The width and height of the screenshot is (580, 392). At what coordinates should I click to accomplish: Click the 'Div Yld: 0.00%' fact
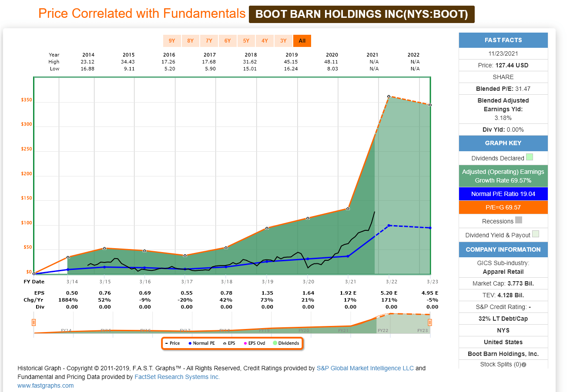tap(503, 130)
